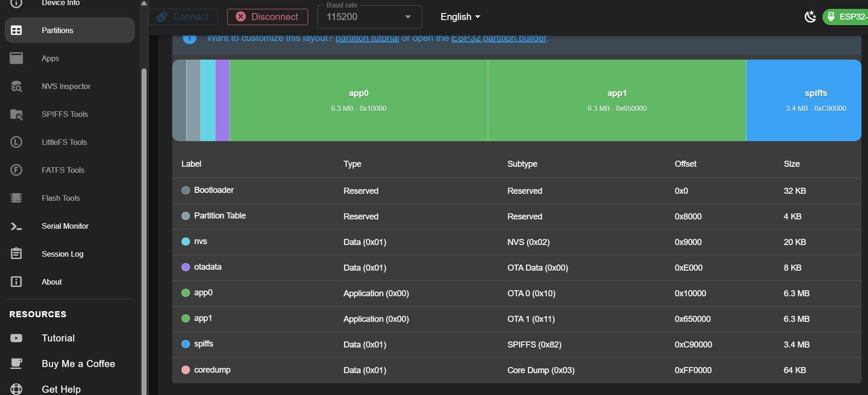Click the cyan nvs segment in map
868x395 pixels.
208,100
